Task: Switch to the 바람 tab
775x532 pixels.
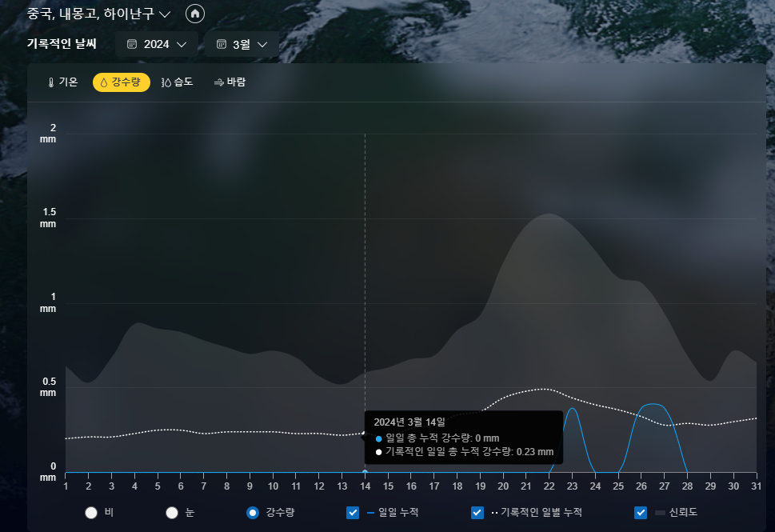Action: point(229,82)
